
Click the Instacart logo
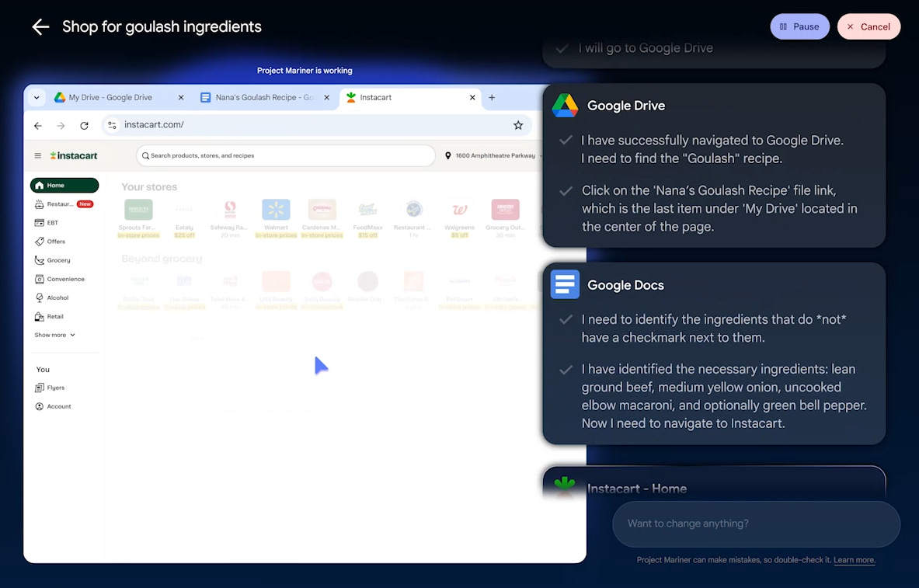tap(74, 155)
